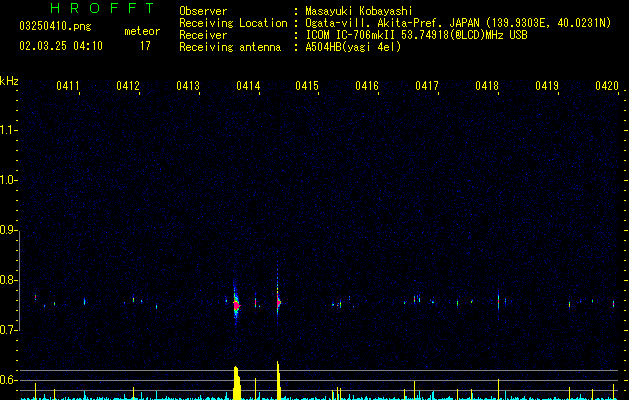Click the 0417 time axis marker

pos(427,86)
